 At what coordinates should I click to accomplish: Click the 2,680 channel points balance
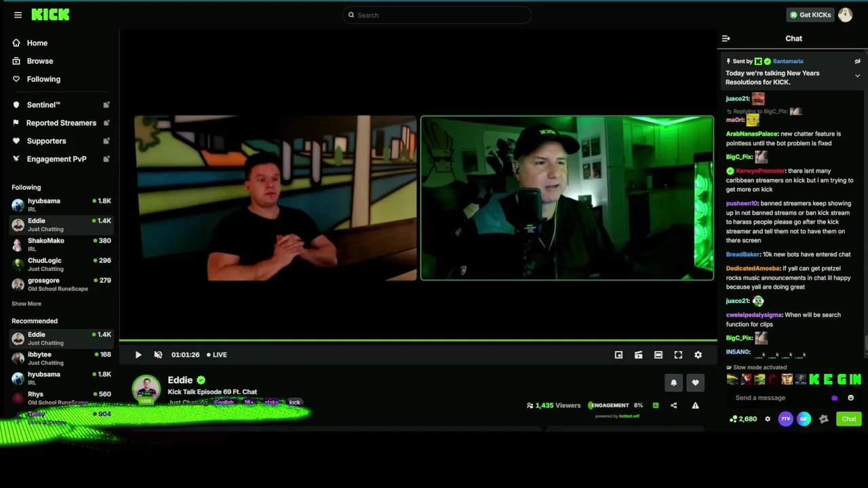click(743, 419)
